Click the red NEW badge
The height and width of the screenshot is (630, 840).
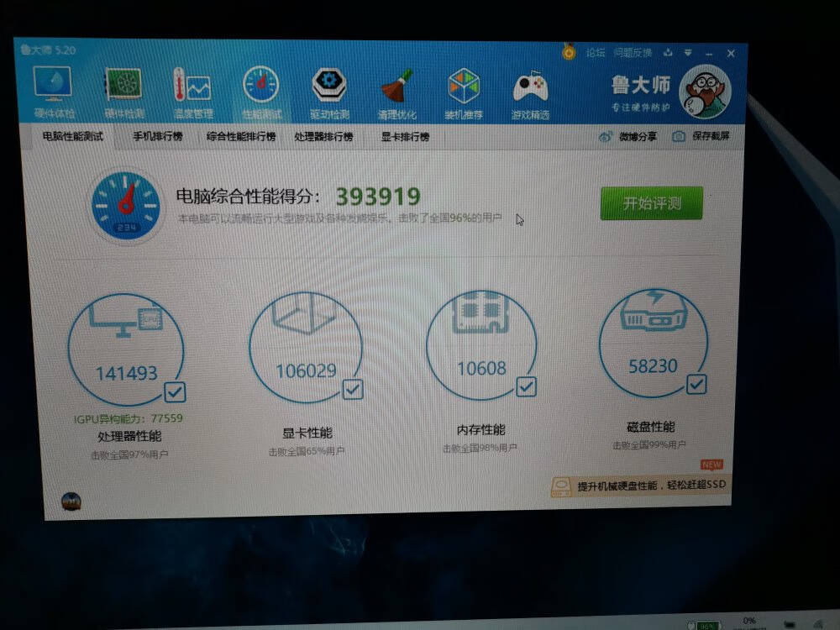point(711,465)
